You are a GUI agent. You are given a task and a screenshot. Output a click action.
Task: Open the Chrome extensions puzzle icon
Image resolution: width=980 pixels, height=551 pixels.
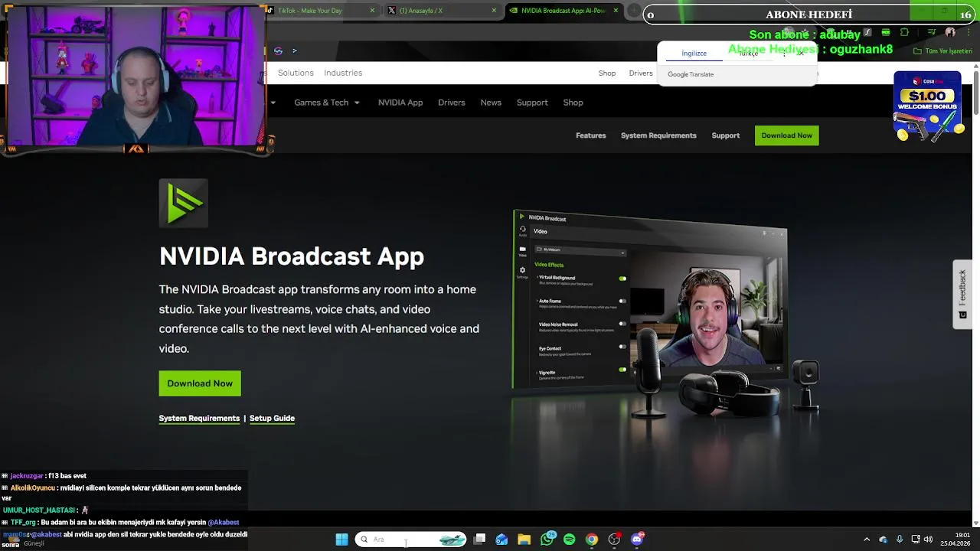(x=904, y=32)
